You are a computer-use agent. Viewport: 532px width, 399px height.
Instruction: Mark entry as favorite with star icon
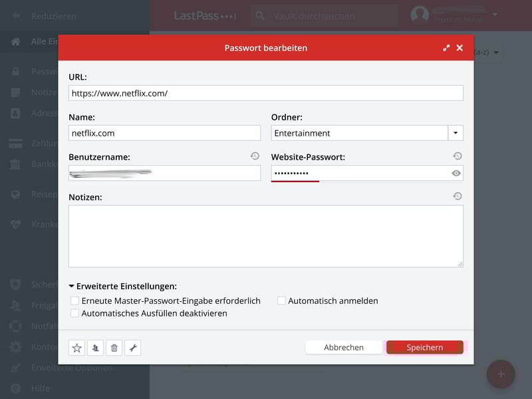76,348
